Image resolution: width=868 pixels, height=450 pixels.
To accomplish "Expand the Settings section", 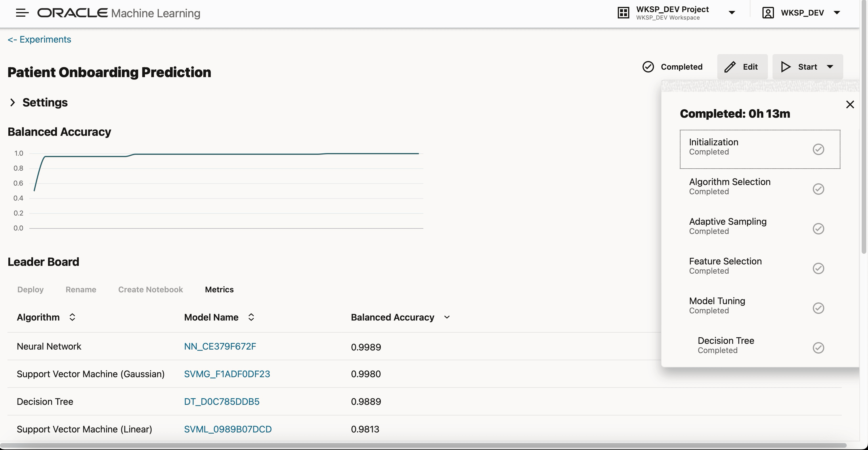I will [x=12, y=102].
